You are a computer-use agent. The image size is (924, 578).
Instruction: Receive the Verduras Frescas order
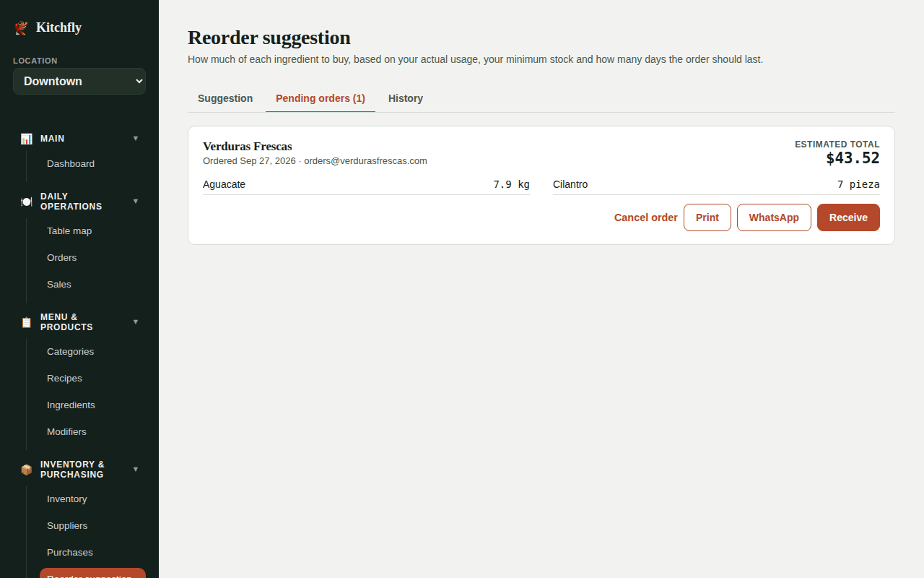(848, 217)
